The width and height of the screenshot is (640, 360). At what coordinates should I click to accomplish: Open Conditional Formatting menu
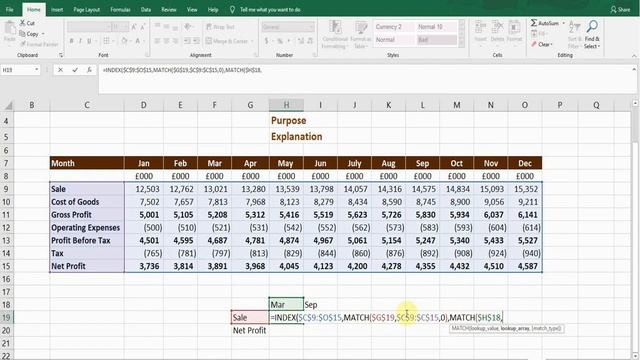335,34
